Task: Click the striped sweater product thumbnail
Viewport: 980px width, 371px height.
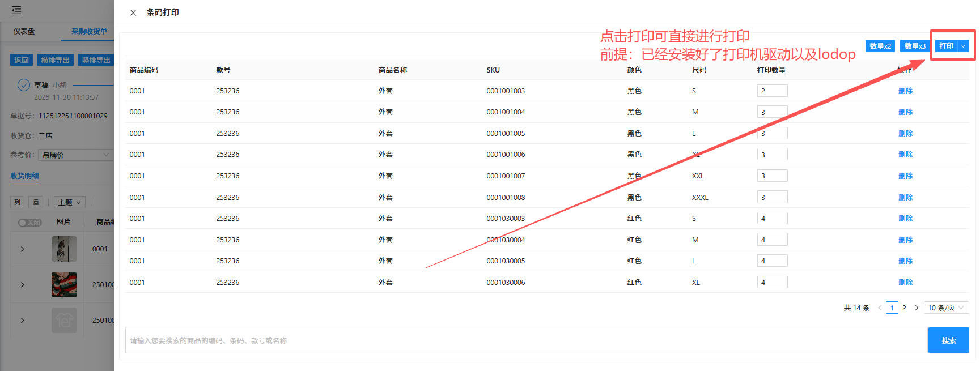Action: click(64, 284)
